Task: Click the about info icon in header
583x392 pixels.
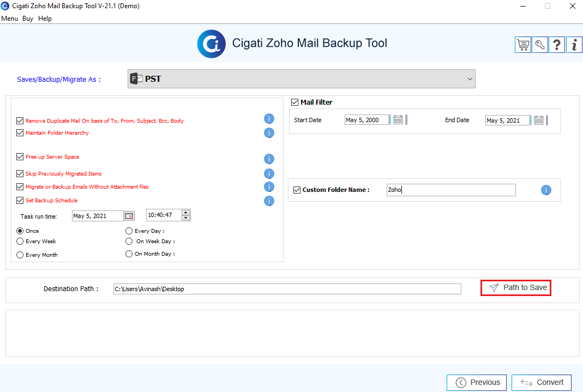Action: click(574, 45)
